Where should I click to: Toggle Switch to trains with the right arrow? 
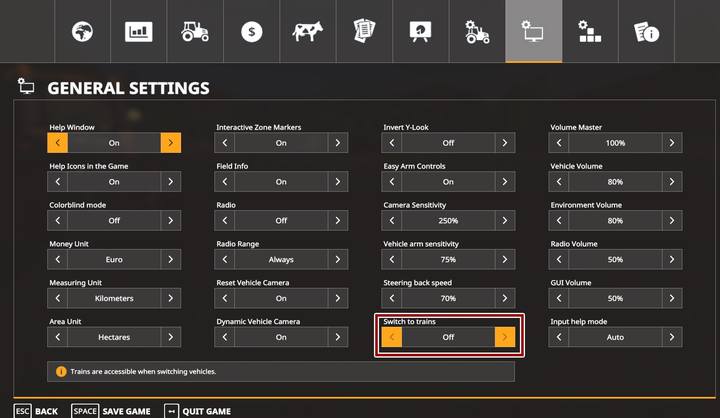coord(505,337)
